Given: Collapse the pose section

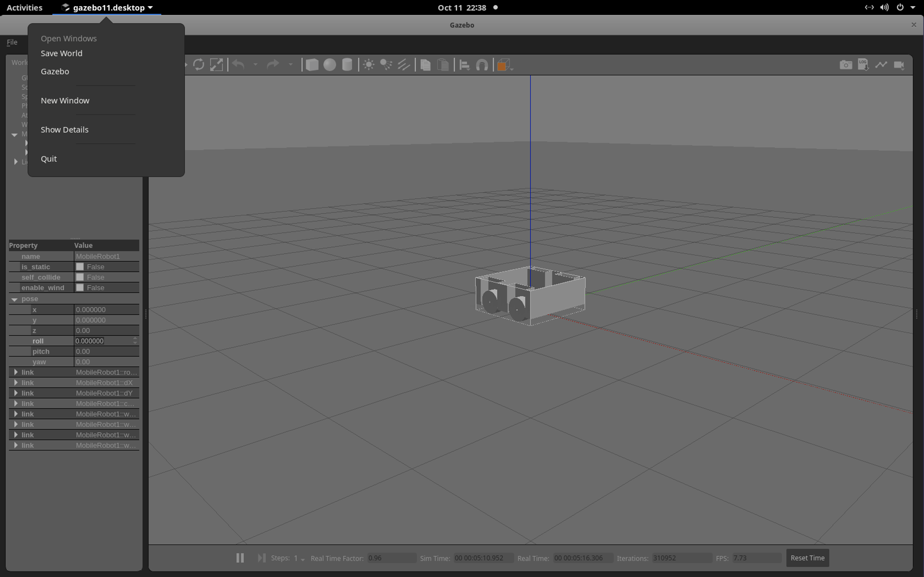Looking at the screenshot, I should tap(15, 299).
